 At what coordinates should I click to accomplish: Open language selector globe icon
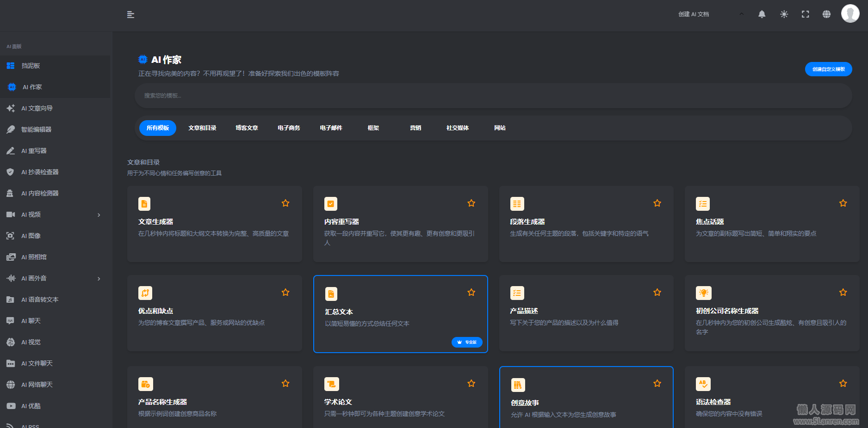coord(826,14)
